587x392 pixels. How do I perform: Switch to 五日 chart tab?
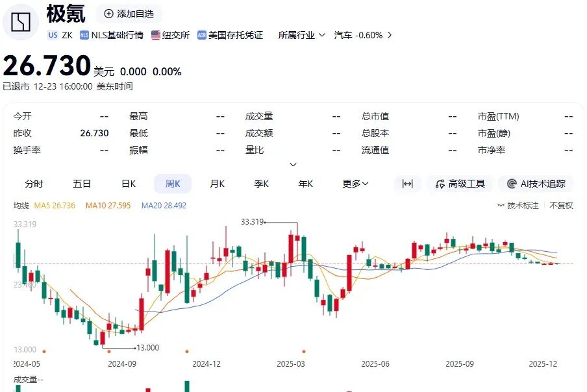pos(82,184)
